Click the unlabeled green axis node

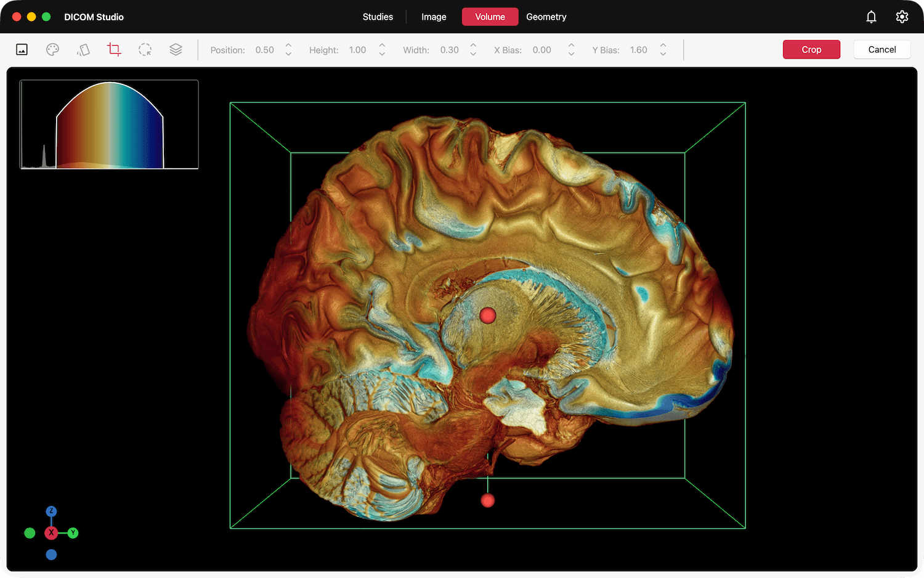pyautogui.click(x=30, y=533)
